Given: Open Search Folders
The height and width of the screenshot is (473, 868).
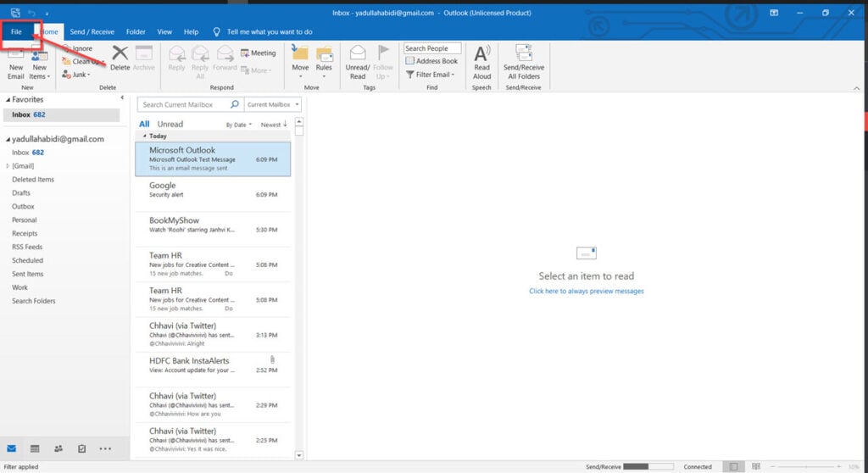Looking at the screenshot, I should [34, 301].
